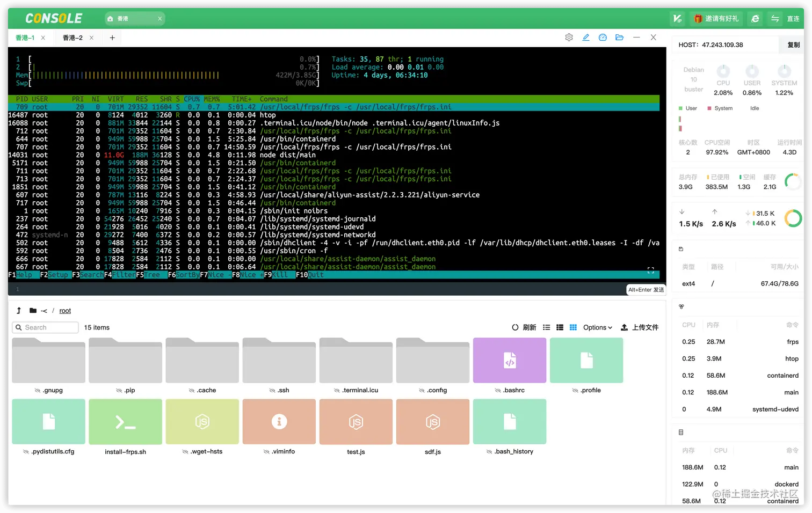
Task: Sort htop by the CPU% column header
Action: pyautogui.click(x=192, y=99)
